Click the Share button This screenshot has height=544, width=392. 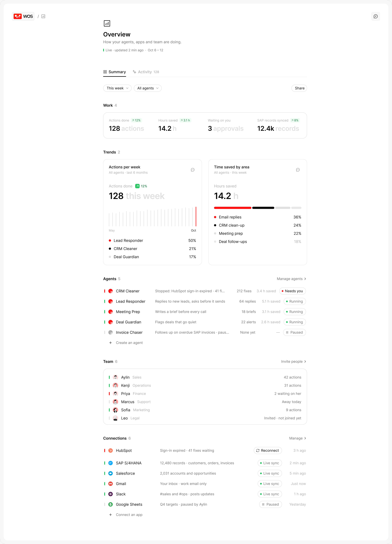click(299, 88)
